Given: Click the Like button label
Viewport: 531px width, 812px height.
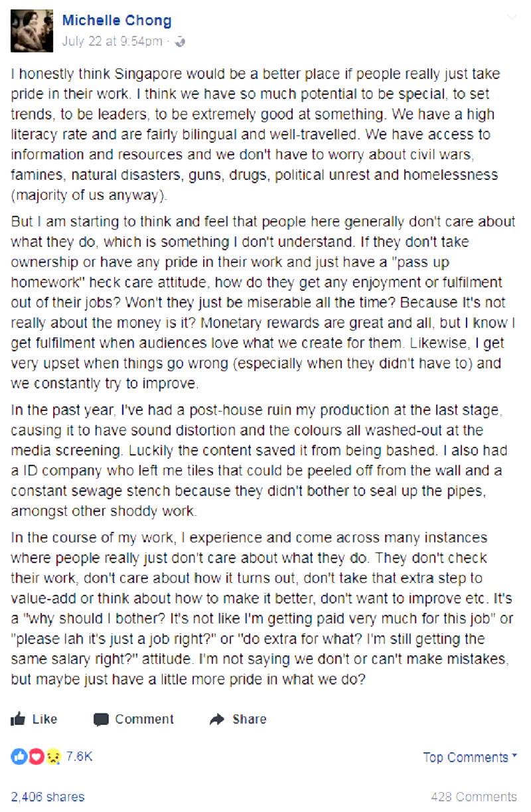Looking at the screenshot, I should [44, 719].
